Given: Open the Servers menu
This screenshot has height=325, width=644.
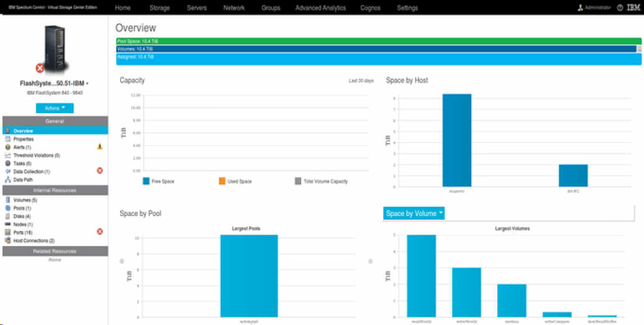Looking at the screenshot, I should pyautogui.click(x=197, y=8).
